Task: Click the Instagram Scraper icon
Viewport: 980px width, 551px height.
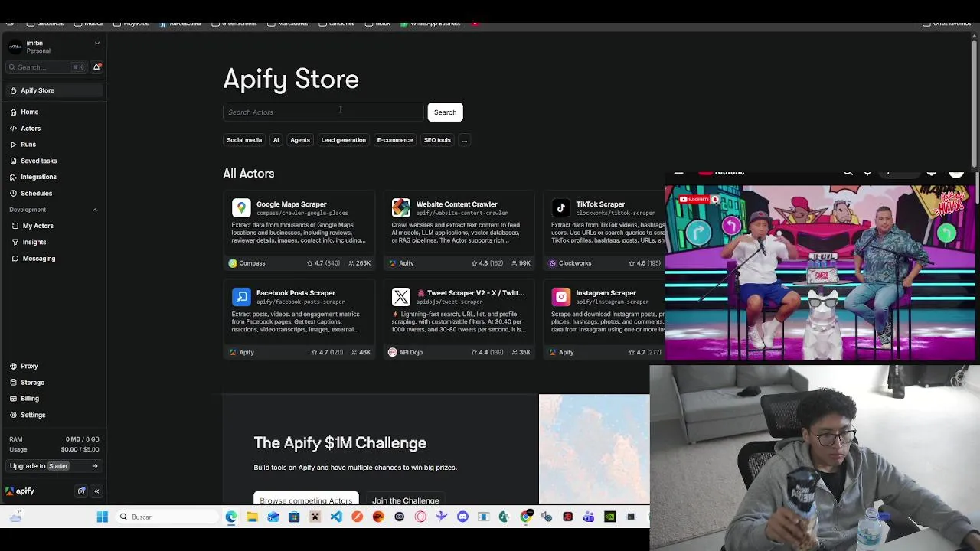Action: [x=561, y=296]
